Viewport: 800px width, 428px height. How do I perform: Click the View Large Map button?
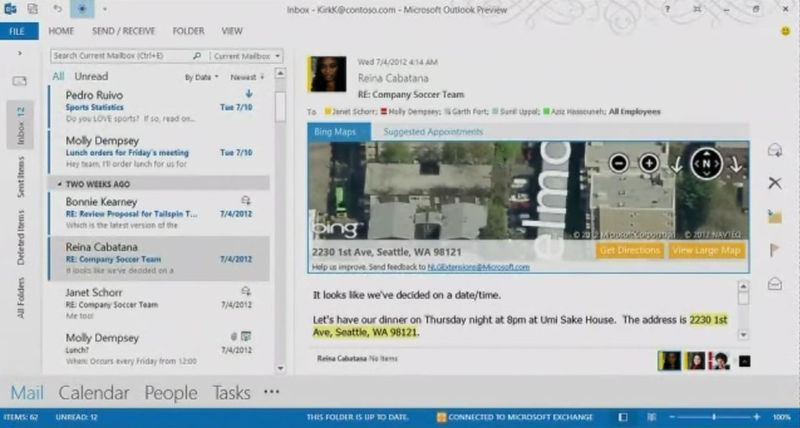706,250
